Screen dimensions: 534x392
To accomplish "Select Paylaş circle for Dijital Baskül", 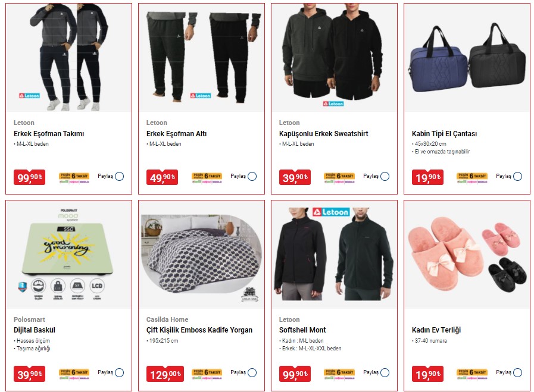I will pyautogui.click(x=120, y=372).
